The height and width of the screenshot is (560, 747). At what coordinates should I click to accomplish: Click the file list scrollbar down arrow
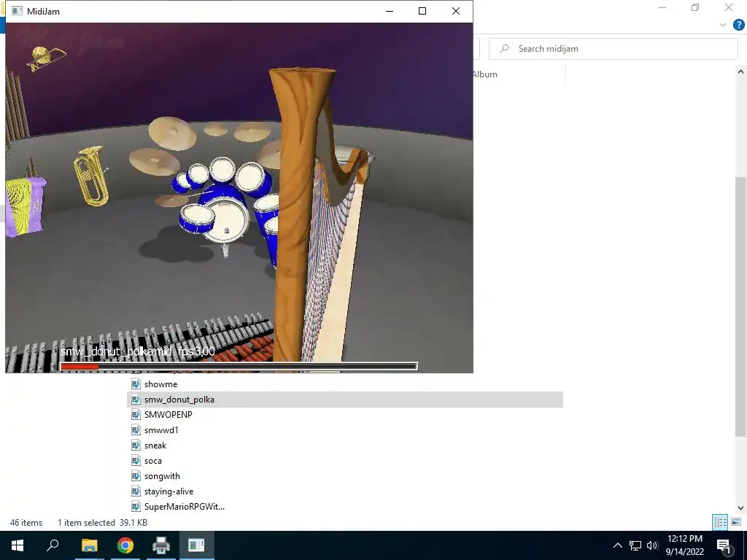740,508
